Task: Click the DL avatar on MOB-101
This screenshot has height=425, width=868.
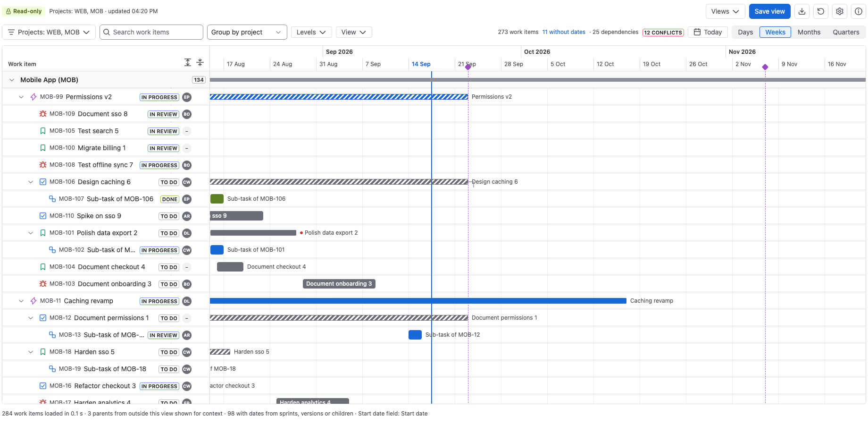Action: pyautogui.click(x=187, y=233)
